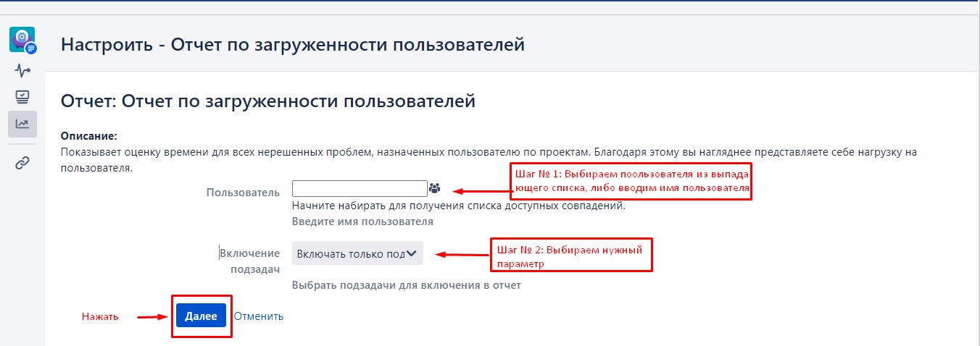The image size is (980, 346).
Task: Open the Reports chart icon in sidebar
Action: (22, 124)
